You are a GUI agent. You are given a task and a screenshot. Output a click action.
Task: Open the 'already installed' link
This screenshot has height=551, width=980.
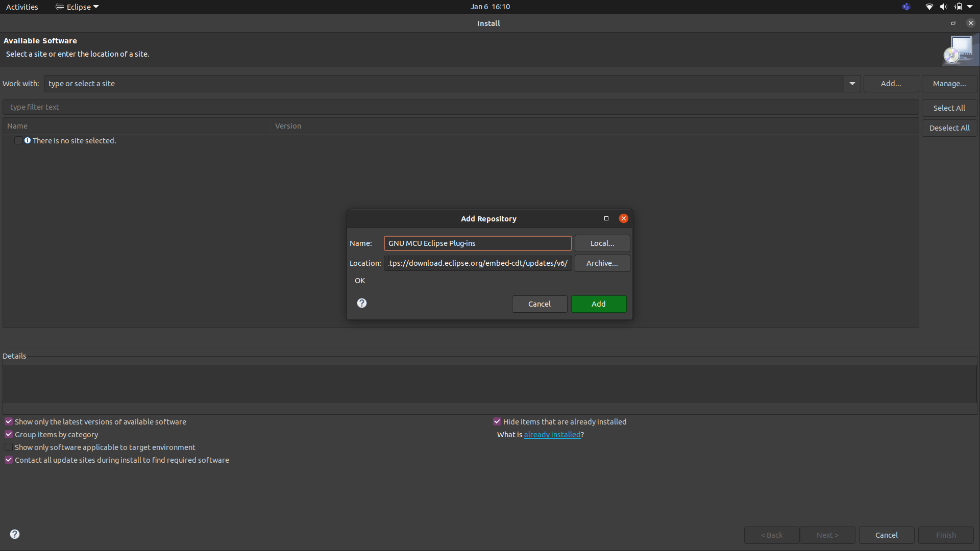[x=552, y=435]
